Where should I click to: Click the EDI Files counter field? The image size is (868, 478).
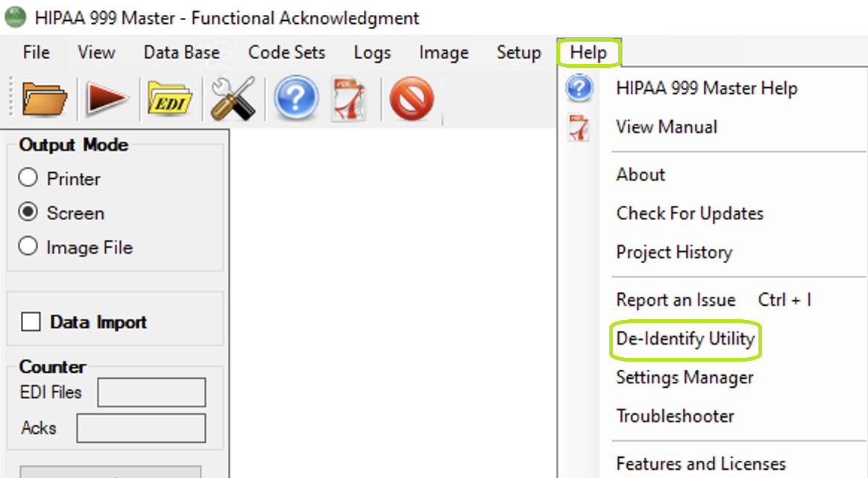pos(151,392)
